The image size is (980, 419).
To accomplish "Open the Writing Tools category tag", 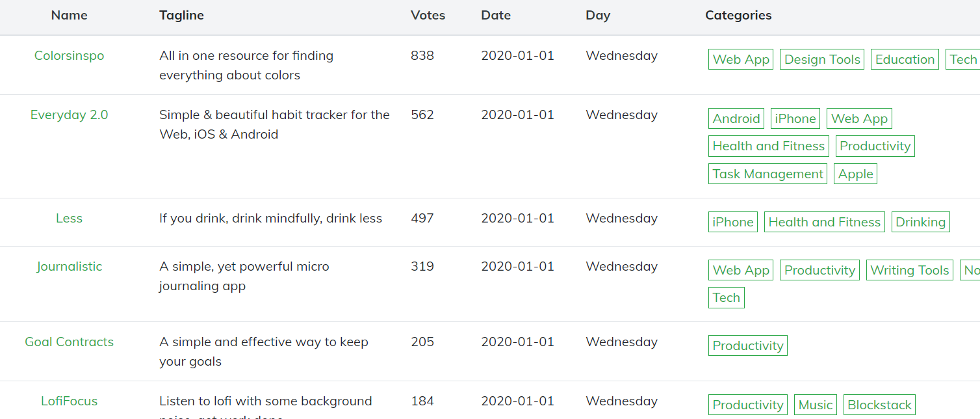I will [909, 270].
